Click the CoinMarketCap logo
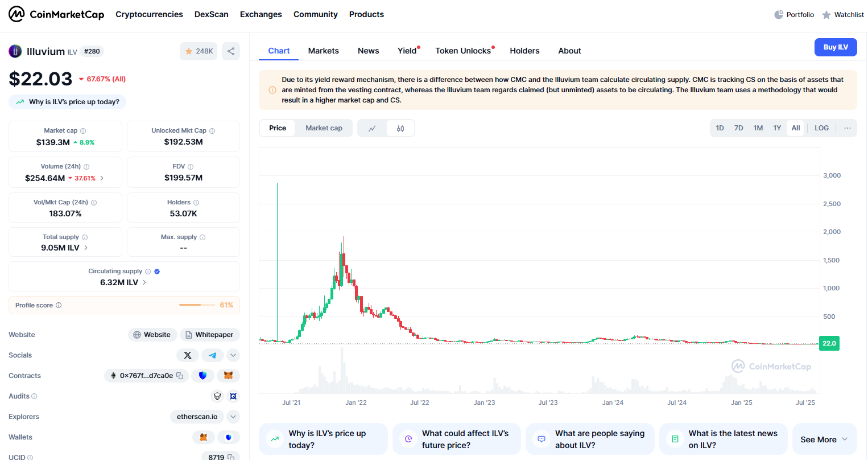This screenshot has width=868, height=460. click(56, 14)
